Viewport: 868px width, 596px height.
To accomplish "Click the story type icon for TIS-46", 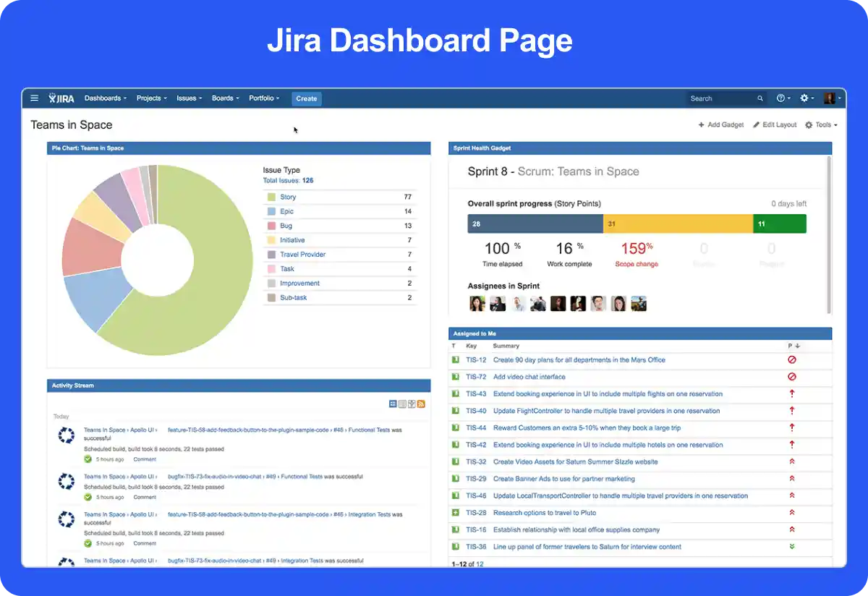I will click(x=456, y=495).
